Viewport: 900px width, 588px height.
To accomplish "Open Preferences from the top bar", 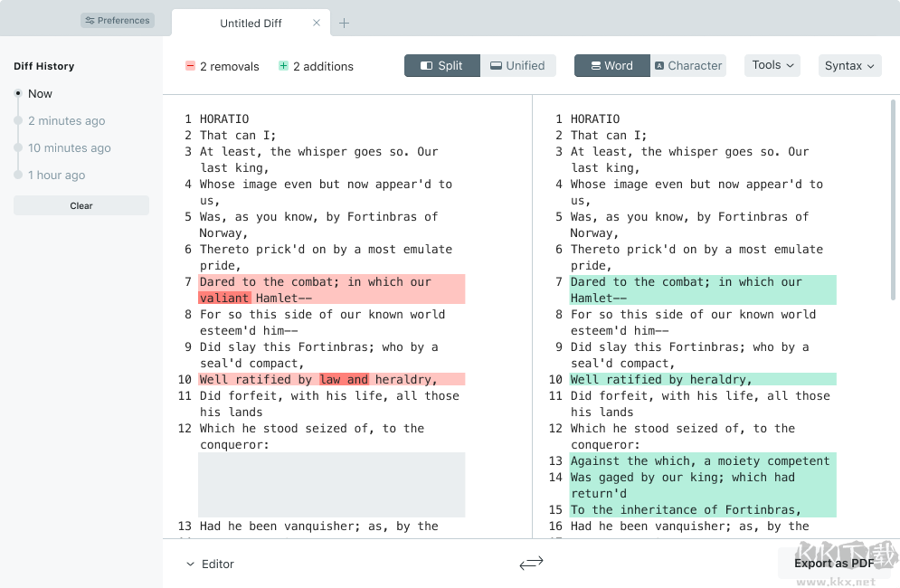I will tap(117, 21).
